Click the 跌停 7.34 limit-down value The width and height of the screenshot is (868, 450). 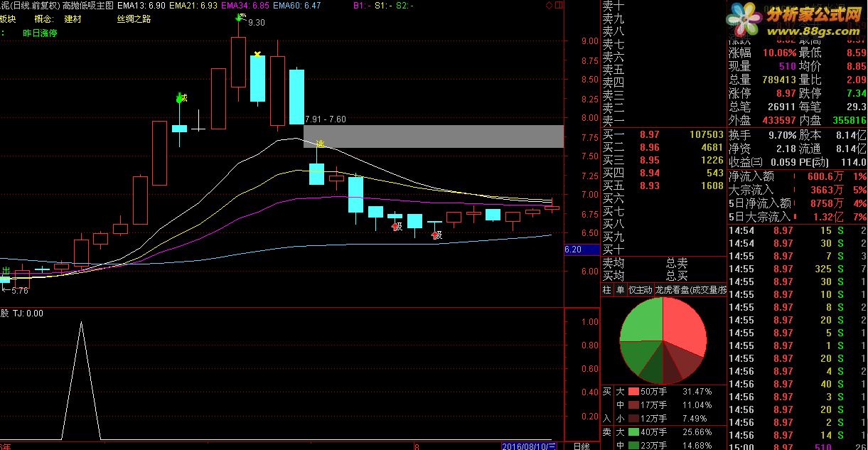(x=855, y=93)
